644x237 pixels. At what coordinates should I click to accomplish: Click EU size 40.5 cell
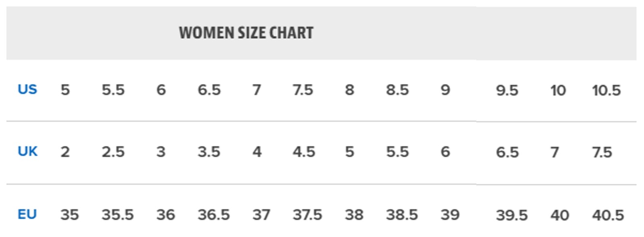[x=608, y=215]
